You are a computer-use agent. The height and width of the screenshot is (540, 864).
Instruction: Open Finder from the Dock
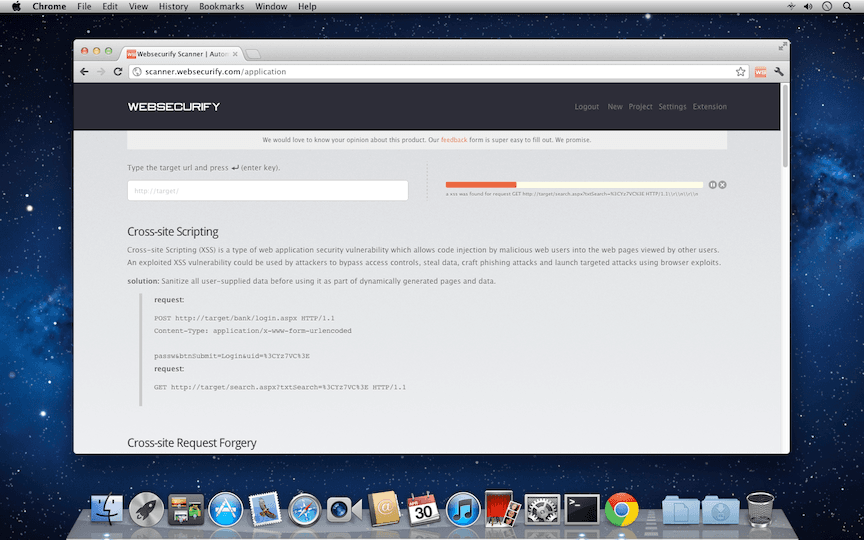coord(107,509)
